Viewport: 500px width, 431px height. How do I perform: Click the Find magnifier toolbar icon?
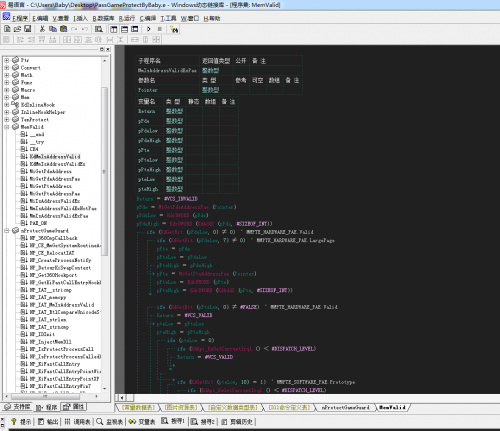(x=99, y=29)
